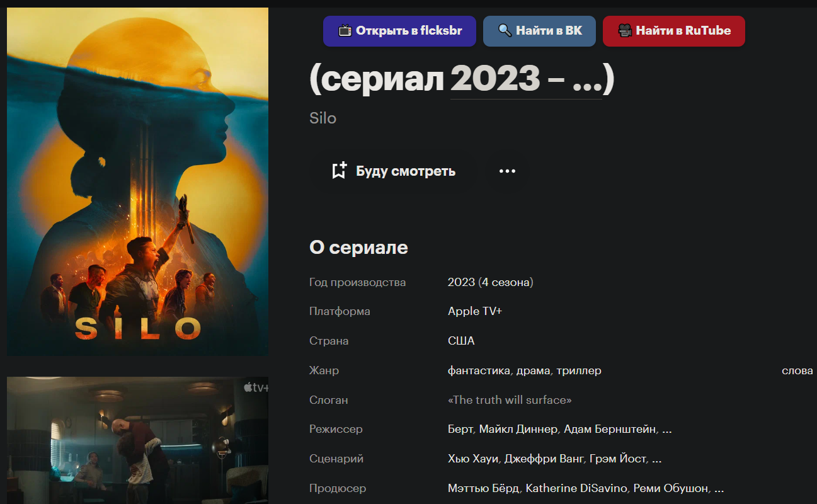Expand the full screenwriter list via the ellipsis
The image size is (817, 504).
click(x=656, y=460)
